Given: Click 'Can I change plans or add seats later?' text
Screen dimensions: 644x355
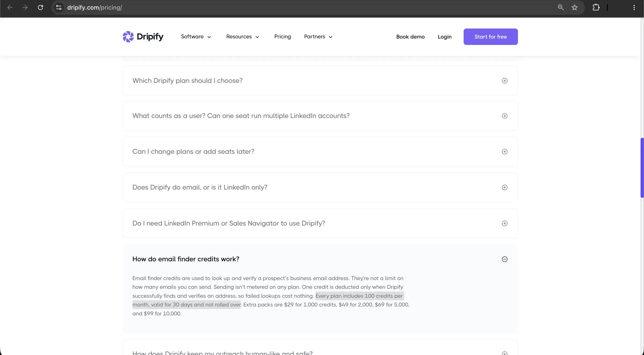Looking at the screenshot, I should (x=193, y=152).
